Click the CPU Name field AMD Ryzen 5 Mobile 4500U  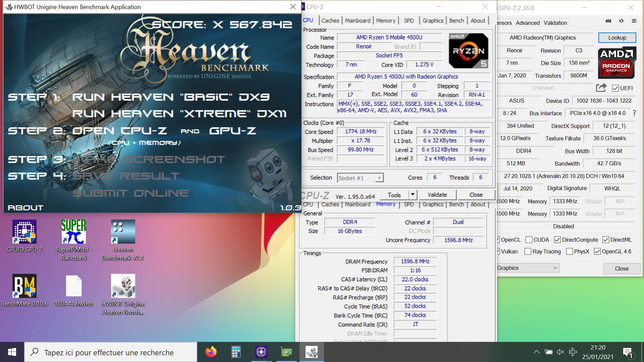pos(389,37)
